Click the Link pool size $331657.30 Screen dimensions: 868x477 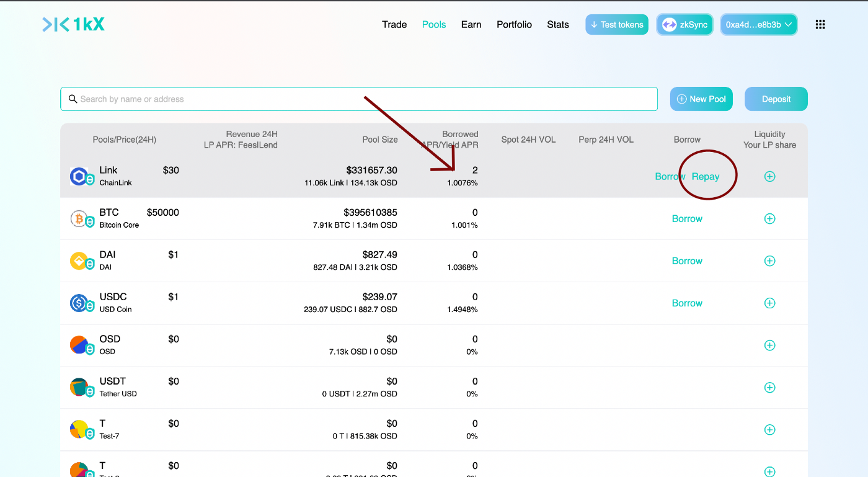click(371, 170)
